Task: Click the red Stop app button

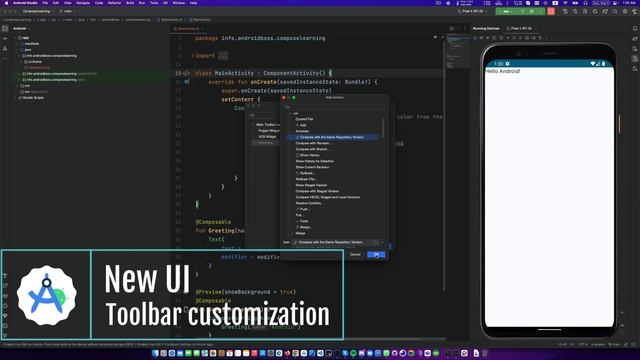Action: tap(551, 11)
